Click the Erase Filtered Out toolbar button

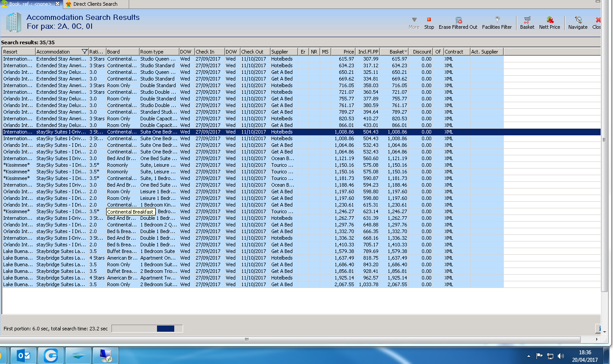[x=458, y=23]
